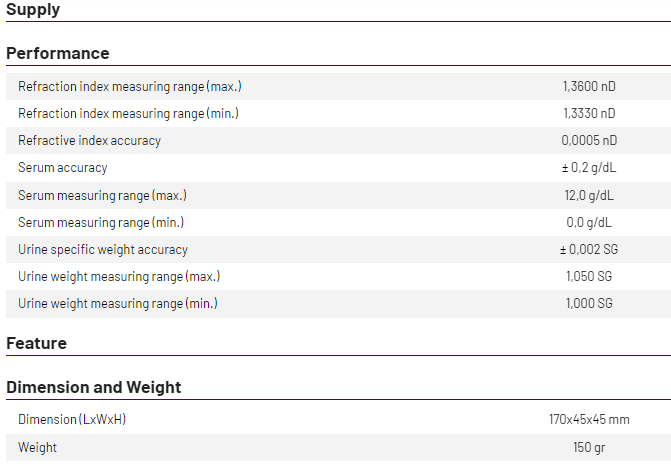Select the 1,050 SG value

(589, 276)
